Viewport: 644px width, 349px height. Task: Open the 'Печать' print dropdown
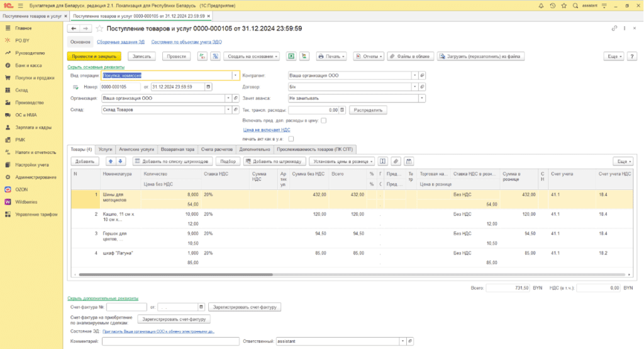click(333, 56)
